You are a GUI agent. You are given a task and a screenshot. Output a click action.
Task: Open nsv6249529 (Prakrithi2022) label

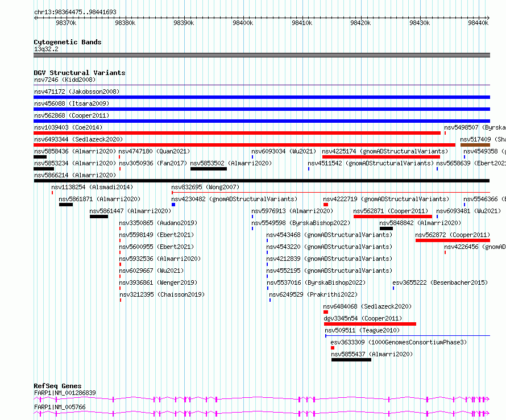313,294
